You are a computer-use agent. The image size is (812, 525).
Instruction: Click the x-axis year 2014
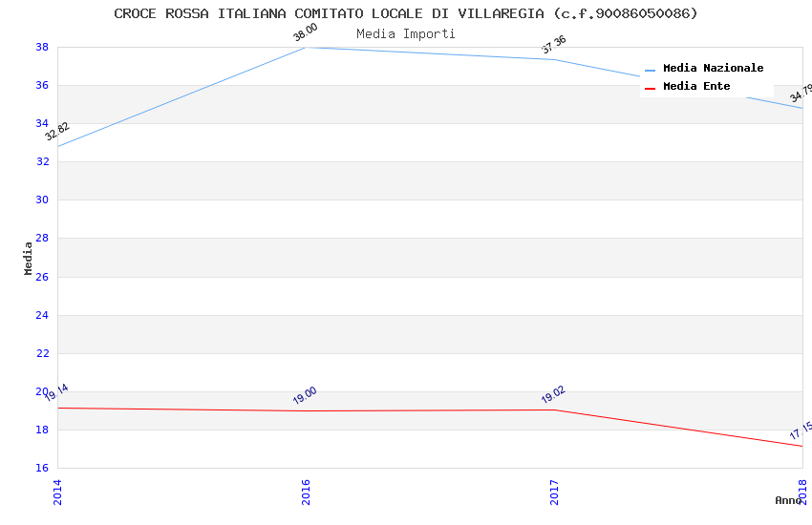pos(57,492)
